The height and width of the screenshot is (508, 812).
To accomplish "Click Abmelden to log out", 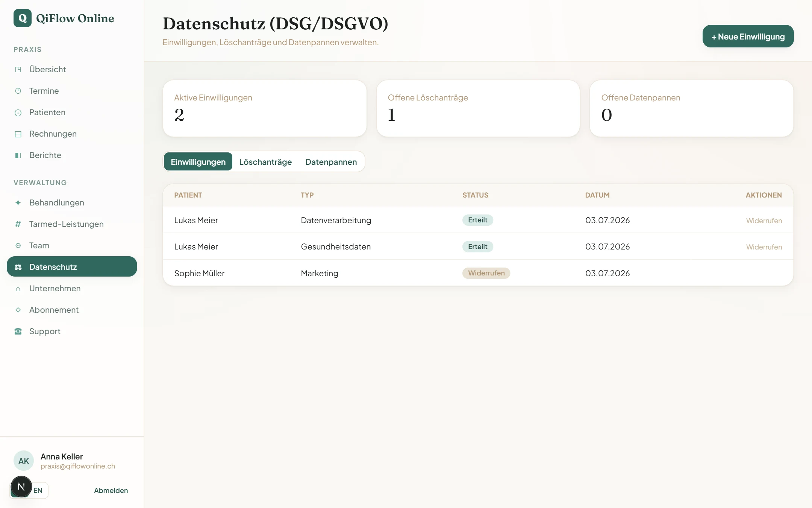I will (111, 490).
